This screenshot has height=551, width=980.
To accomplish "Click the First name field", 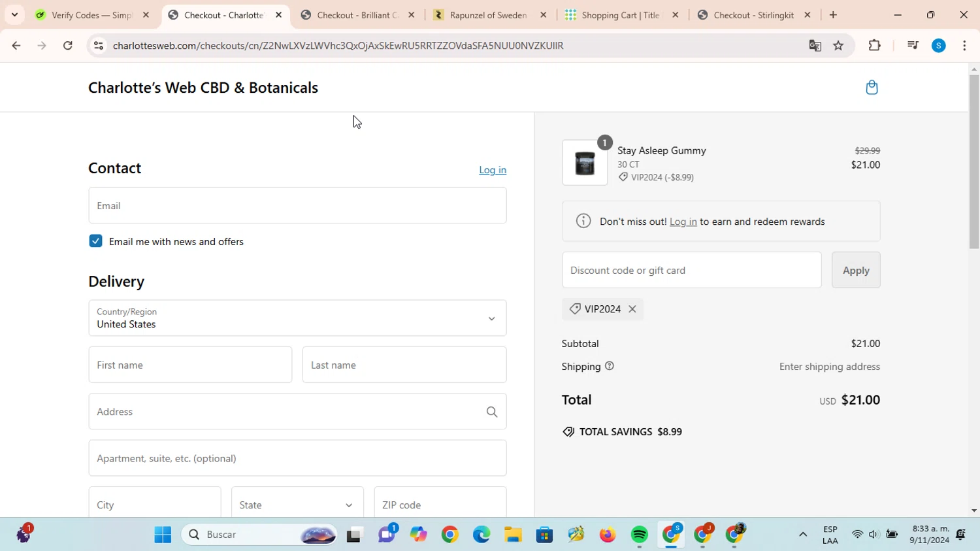I will click(190, 365).
